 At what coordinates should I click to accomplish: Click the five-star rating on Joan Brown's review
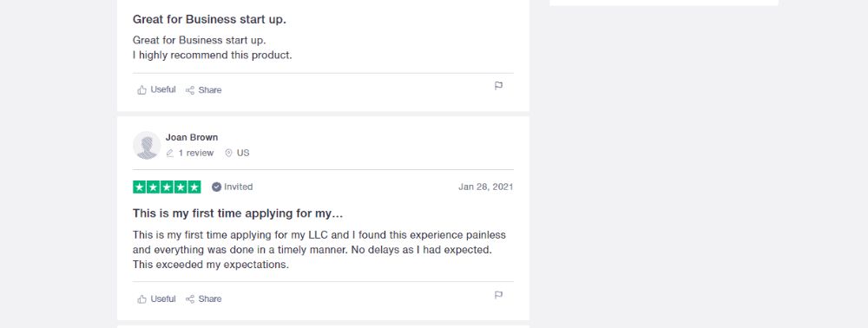pos(167,187)
